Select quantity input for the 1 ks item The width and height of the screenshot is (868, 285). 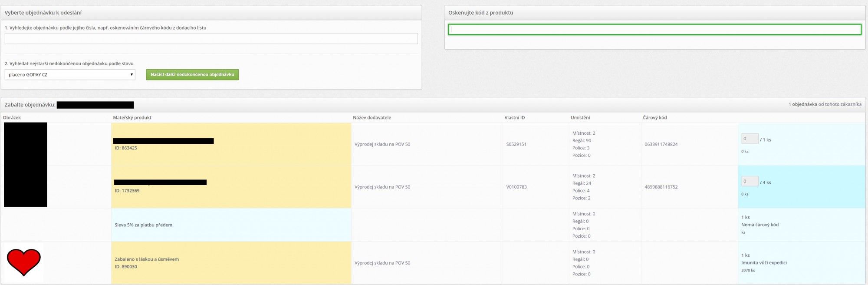(750, 139)
